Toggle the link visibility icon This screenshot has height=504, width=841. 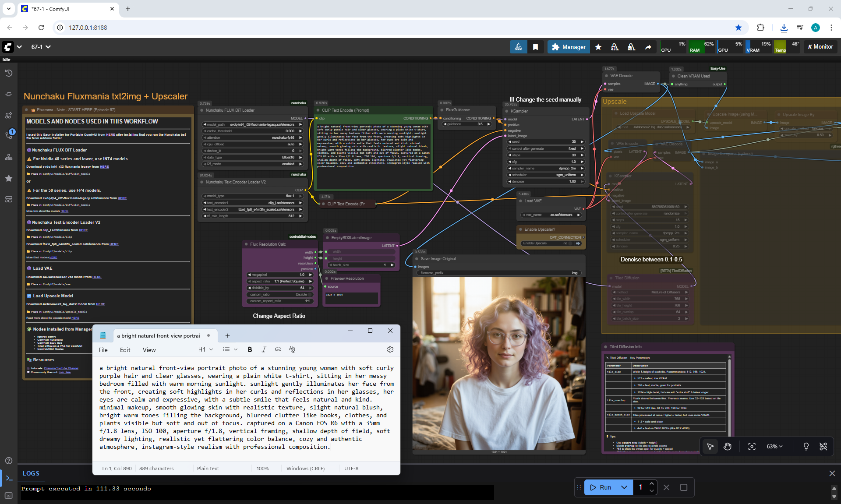click(x=823, y=446)
